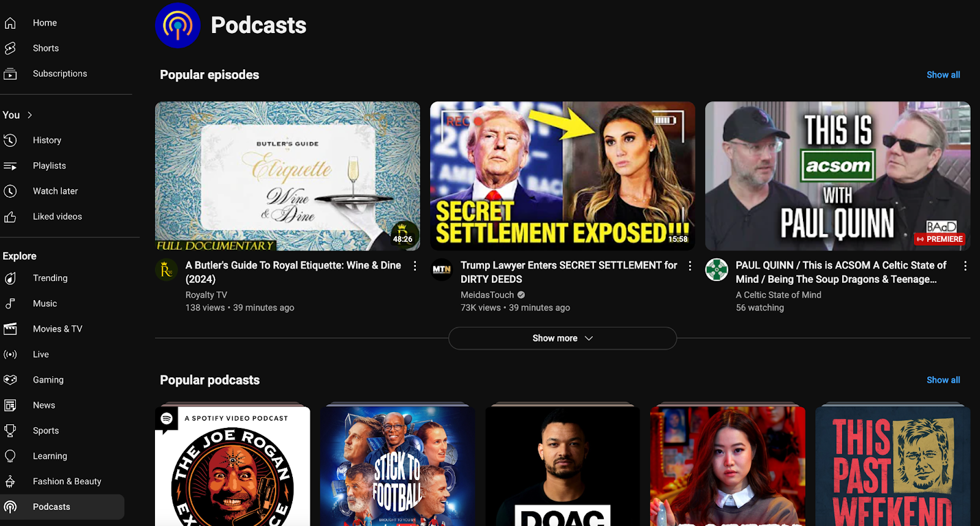The height and width of the screenshot is (526, 980).
Task: Play the Secret Settlement Exposed thumbnail
Action: click(562, 176)
